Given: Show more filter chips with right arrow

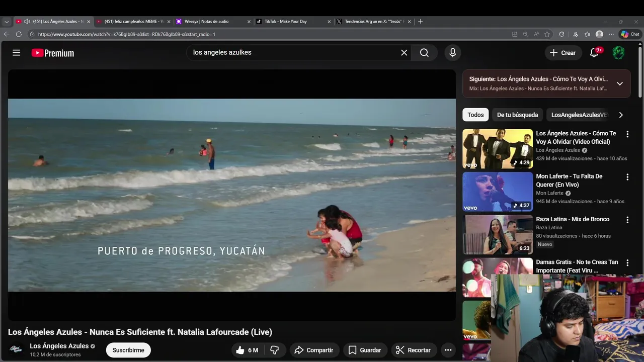Looking at the screenshot, I should (x=621, y=115).
